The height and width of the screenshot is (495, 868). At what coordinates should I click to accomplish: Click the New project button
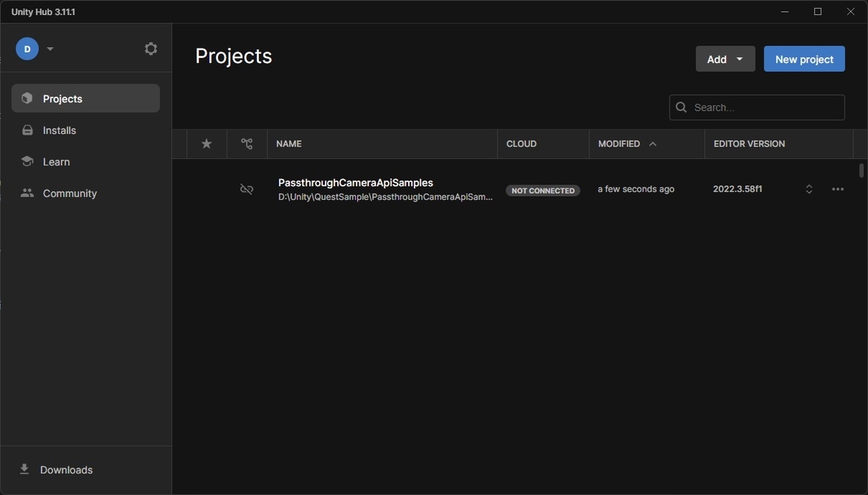pyautogui.click(x=804, y=59)
